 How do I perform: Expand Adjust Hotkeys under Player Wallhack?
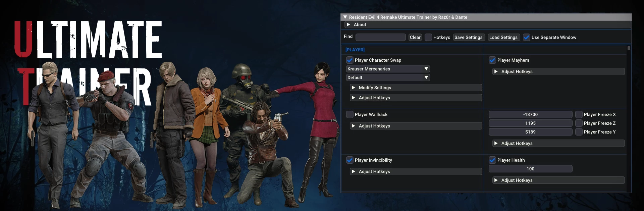tap(353, 126)
